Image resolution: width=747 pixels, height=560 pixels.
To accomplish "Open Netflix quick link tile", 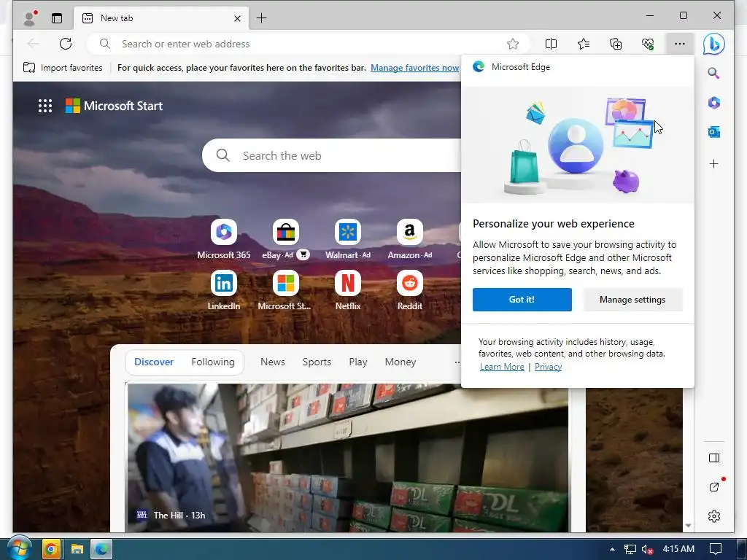I will [348, 290].
